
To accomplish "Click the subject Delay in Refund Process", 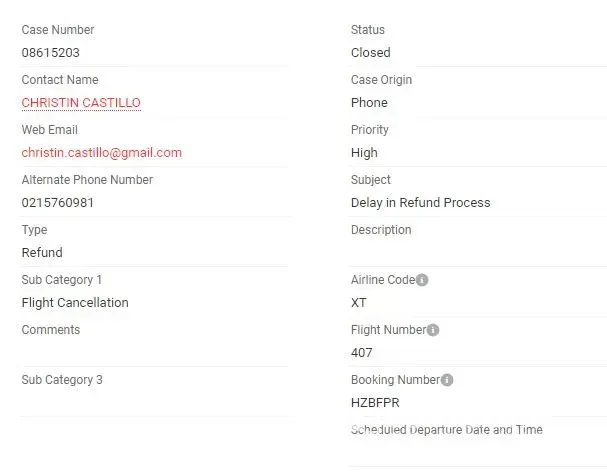I will pos(420,203).
